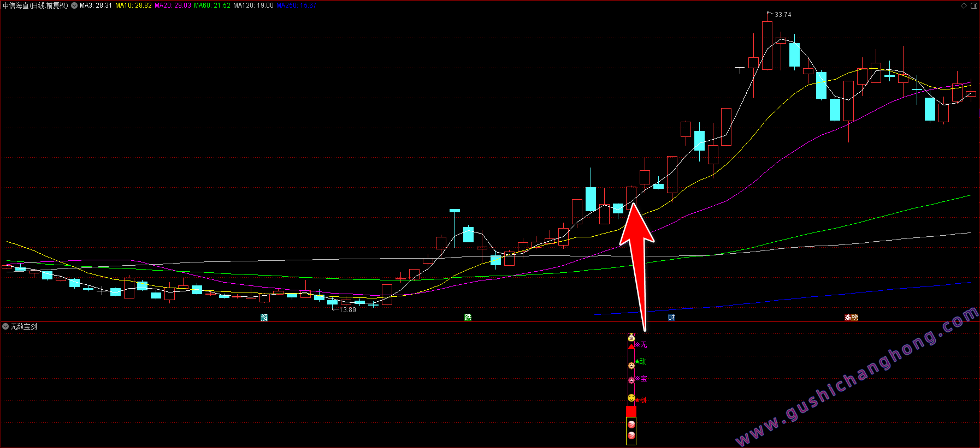Click the orange sun-face signal icon

pyautogui.click(x=631, y=365)
